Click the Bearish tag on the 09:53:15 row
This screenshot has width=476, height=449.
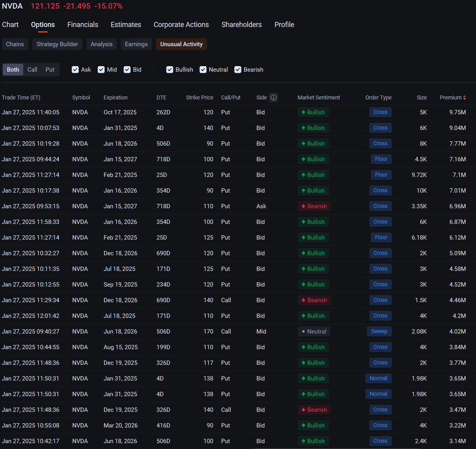314,206
